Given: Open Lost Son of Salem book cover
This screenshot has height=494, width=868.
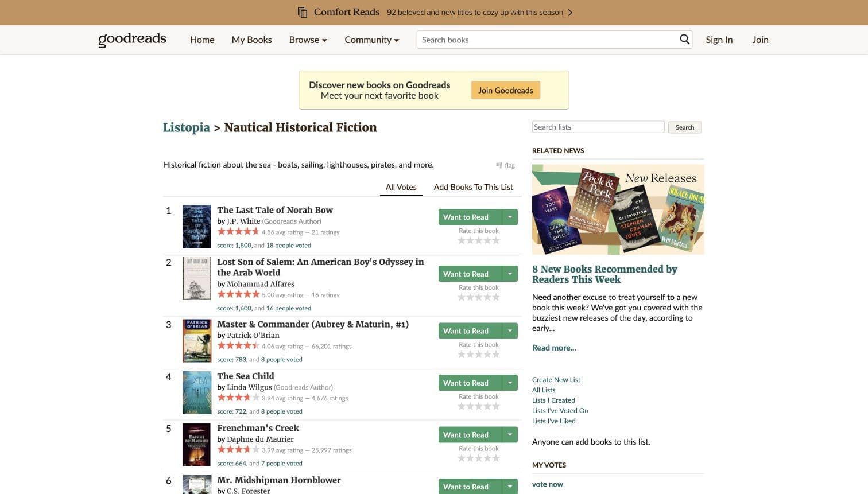Looking at the screenshot, I should click(x=197, y=279).
